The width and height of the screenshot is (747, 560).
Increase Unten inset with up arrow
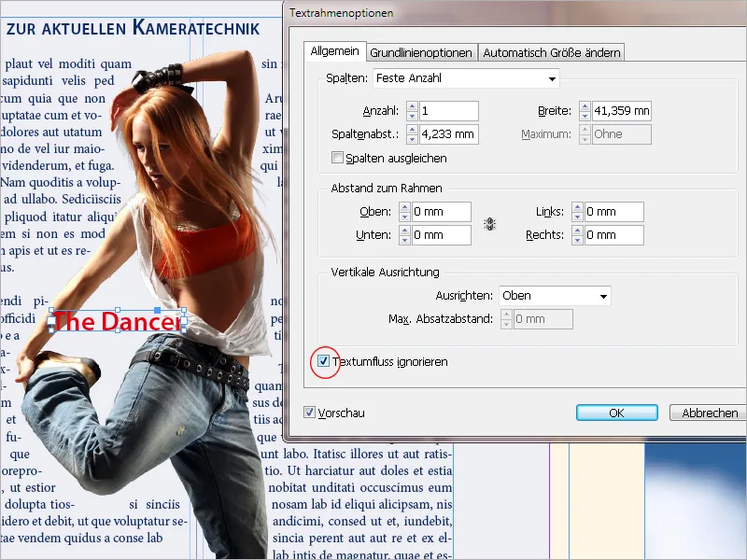(x=405, y=231)
